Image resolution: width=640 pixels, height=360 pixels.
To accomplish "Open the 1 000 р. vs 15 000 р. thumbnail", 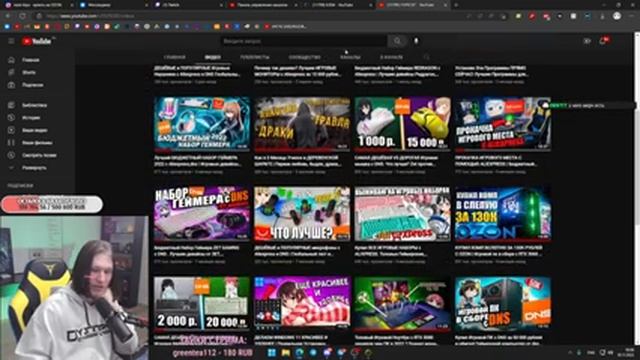I will coord(402,124).
